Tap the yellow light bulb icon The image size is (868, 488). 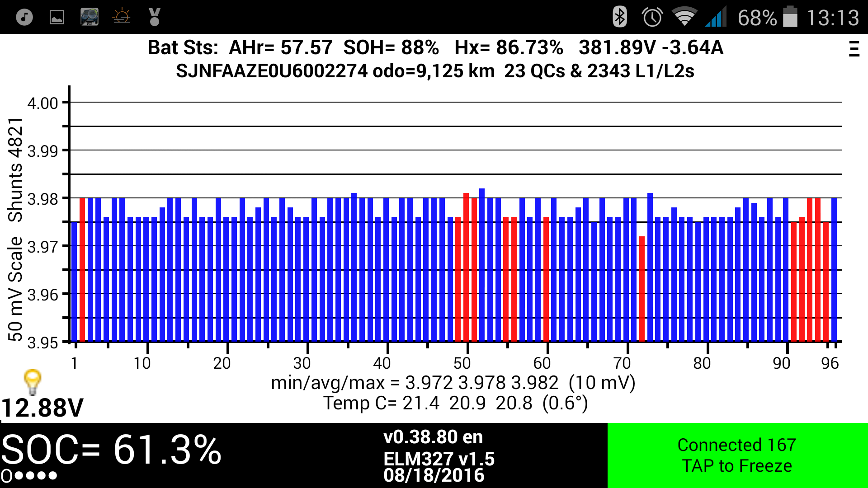pyautogui.click(x=33, y=382)
